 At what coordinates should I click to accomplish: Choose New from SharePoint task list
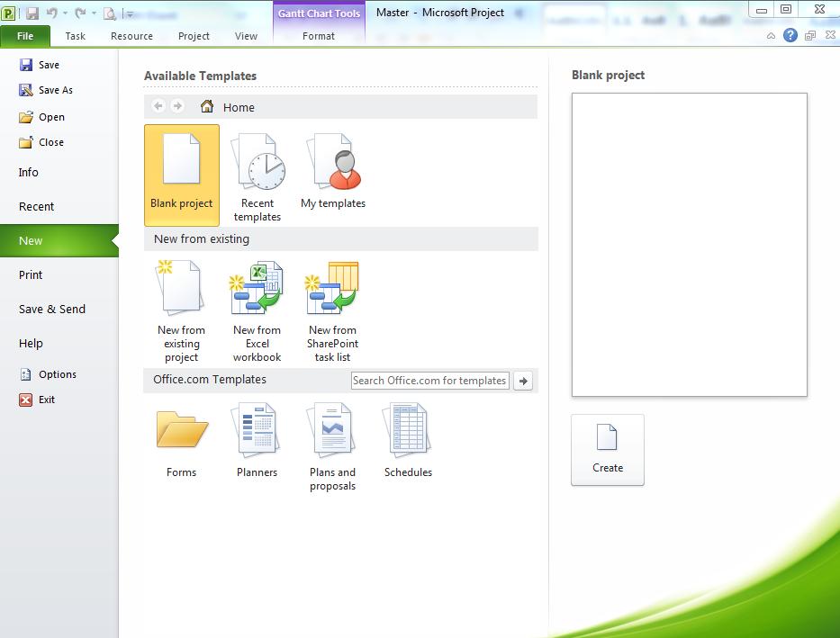[x=333, y=311]
